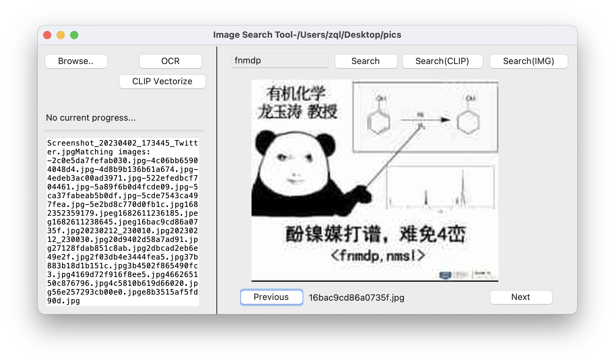
Task: Click inside the fnmdp search input field
Action: [x=280, y=60]
